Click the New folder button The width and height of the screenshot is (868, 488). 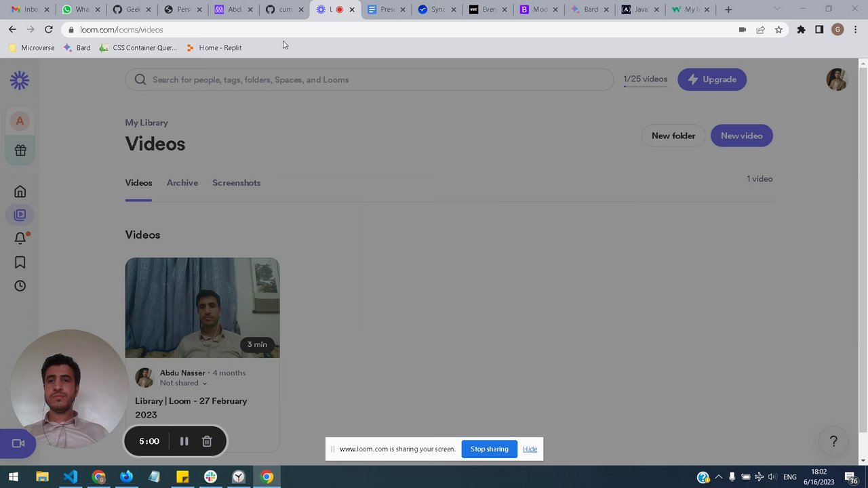(673, 136)
